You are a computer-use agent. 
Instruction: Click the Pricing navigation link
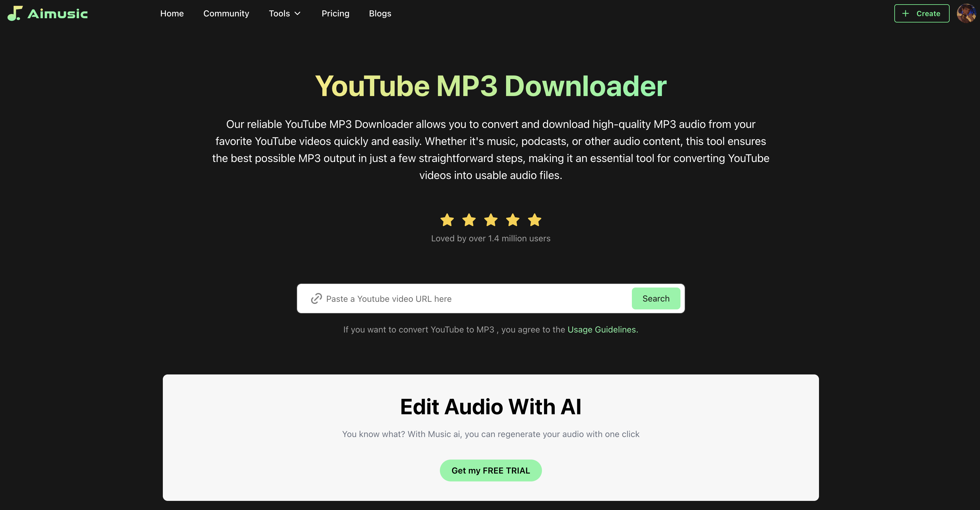[335, 13]
